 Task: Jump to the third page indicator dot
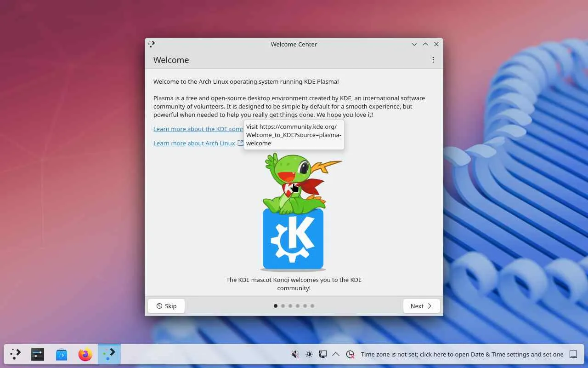click(x=290, y=306)
